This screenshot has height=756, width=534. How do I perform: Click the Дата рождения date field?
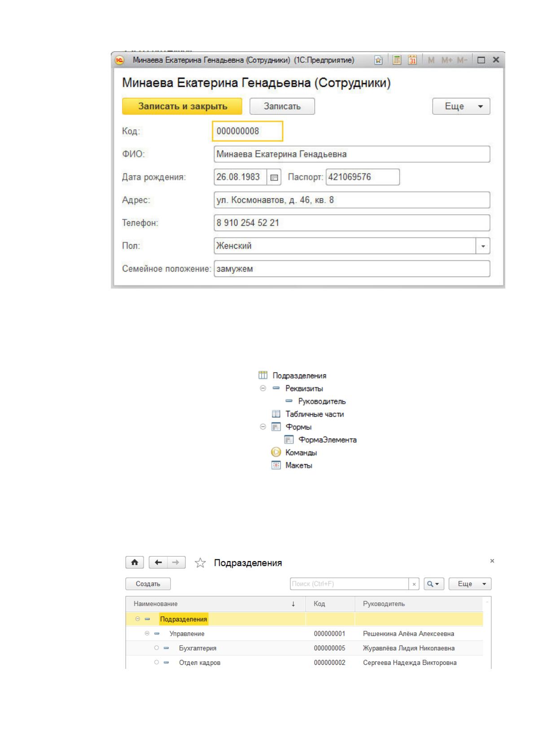pos(241,177)
